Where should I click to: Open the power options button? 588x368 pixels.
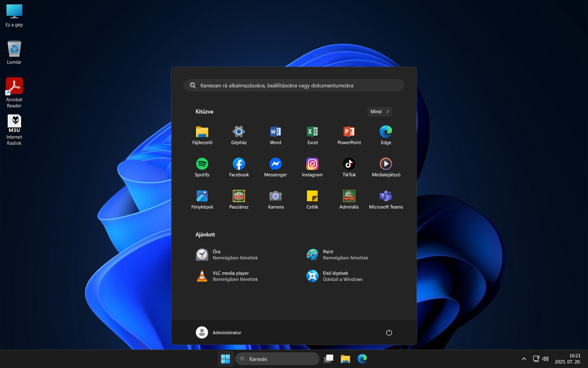click(389, 332)
